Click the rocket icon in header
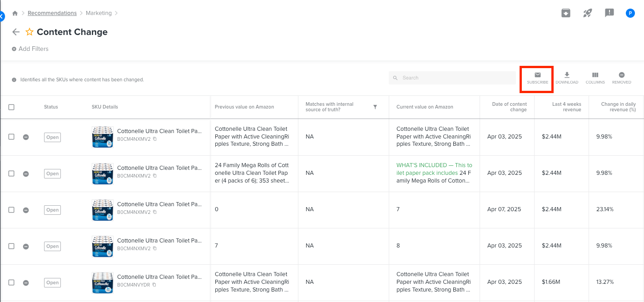 (x=588, y=13)
